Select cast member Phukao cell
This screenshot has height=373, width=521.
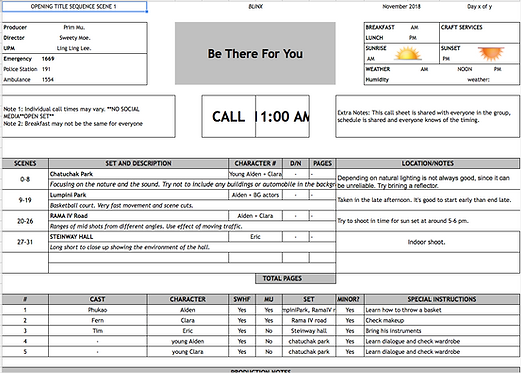click(x=98, y=310)
